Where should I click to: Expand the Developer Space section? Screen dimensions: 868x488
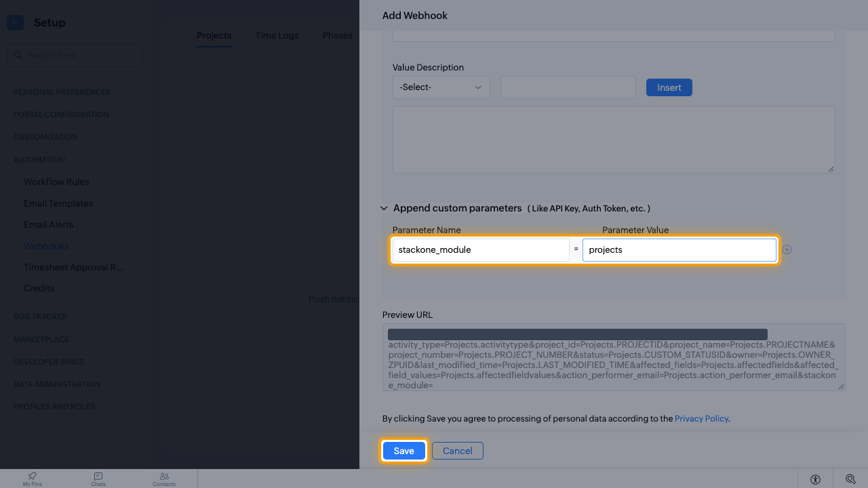(47, 362)
